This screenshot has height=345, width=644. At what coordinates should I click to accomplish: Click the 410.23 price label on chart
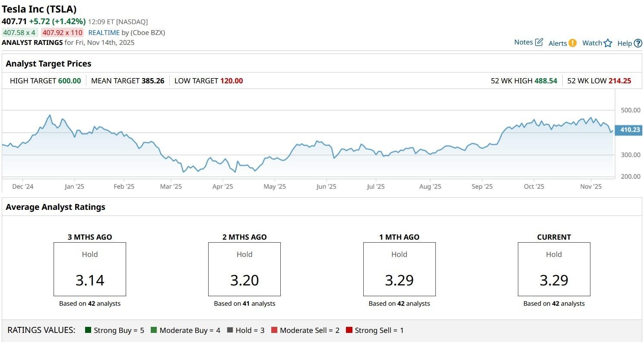[x=629, y=130]
